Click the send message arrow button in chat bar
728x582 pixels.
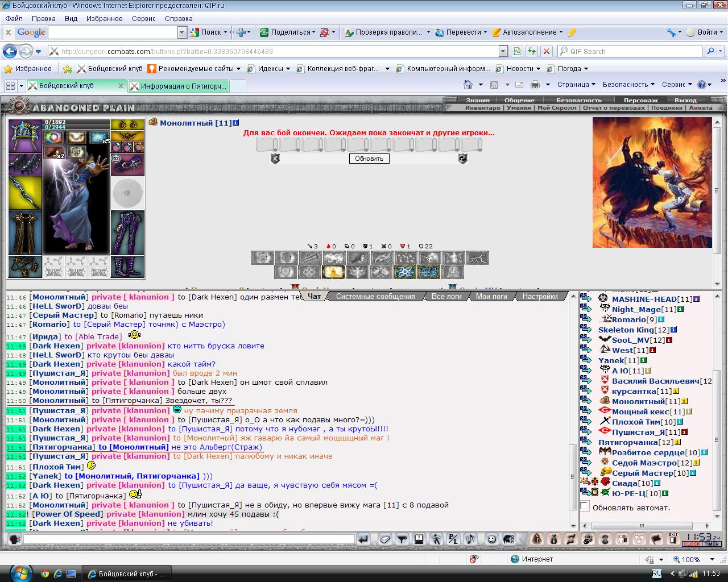pos(363,539)
